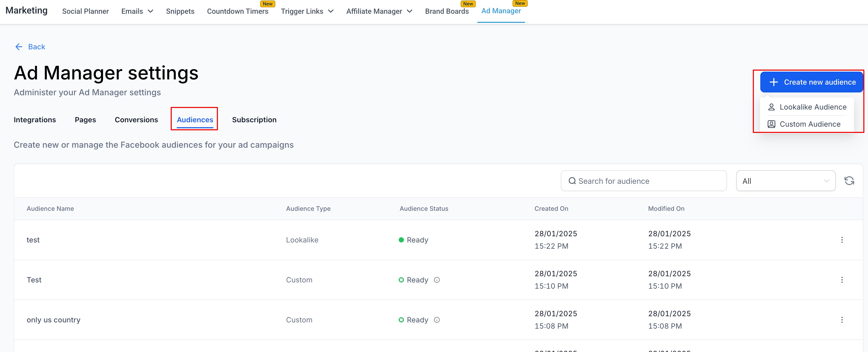The image size is (868, 352).
Task: Click info icon beside 'Test' Ready status
Action: pos(437,280)
